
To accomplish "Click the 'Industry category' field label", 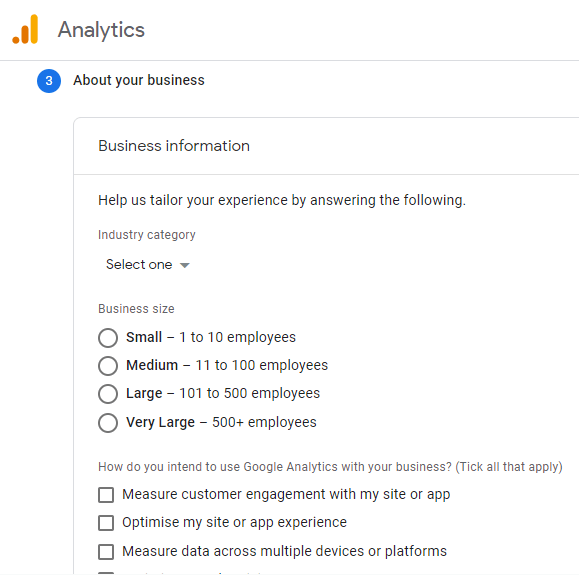I will (x=147, y=235).
